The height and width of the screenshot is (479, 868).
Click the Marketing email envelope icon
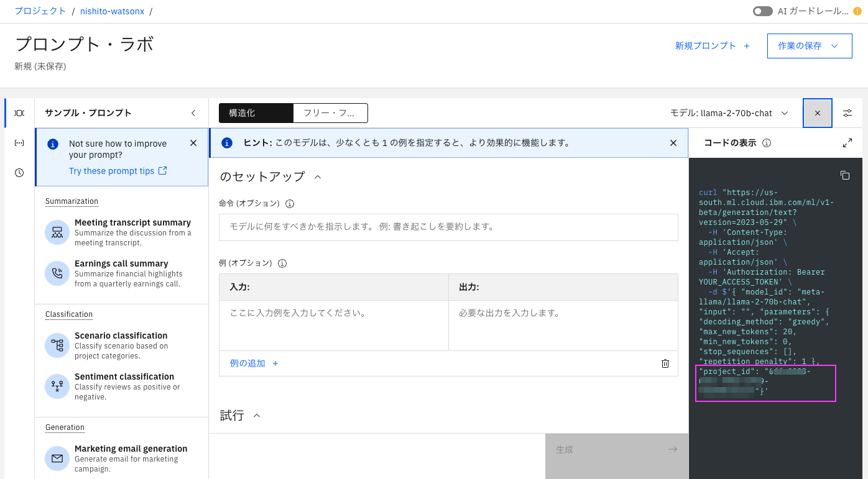click(x=57, y=458)
